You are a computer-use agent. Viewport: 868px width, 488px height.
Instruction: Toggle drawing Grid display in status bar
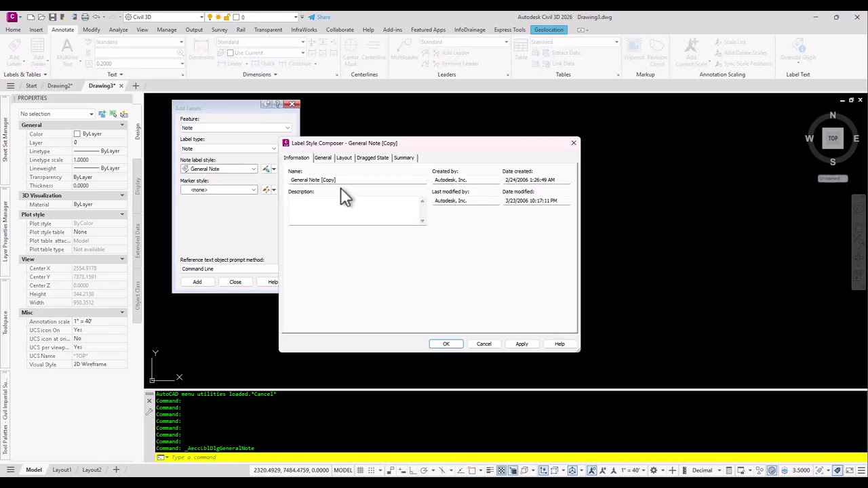click(361, 470)
